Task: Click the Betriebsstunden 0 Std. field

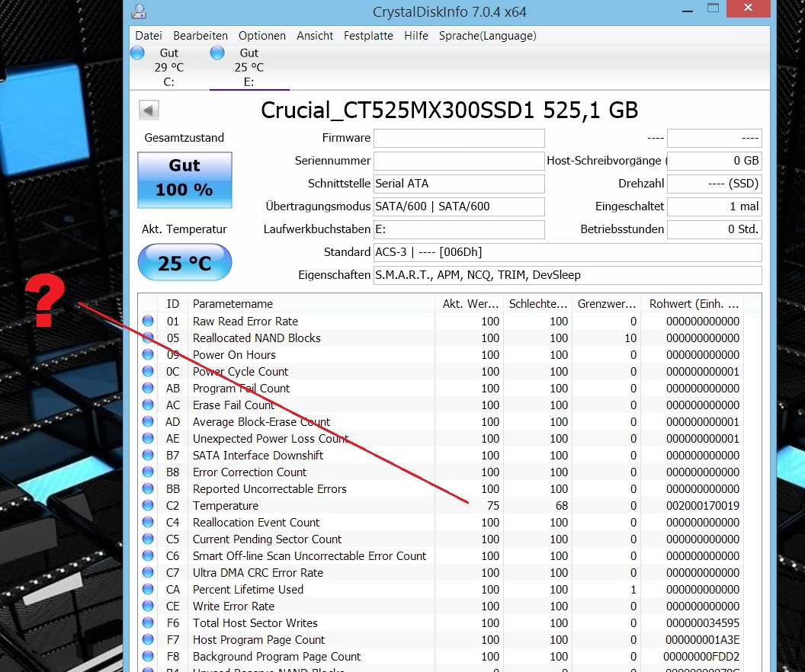Action: (x=714, y=229)
